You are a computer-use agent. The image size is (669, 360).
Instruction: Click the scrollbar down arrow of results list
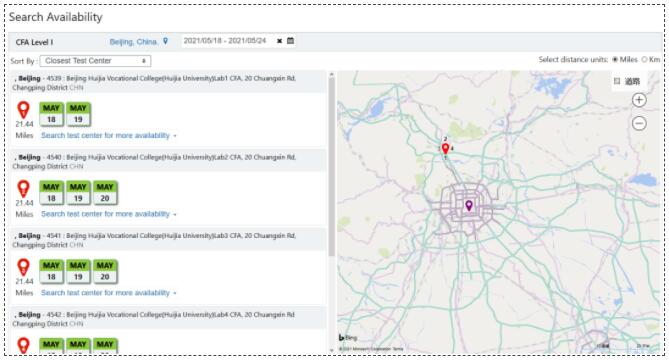point(332,350)
